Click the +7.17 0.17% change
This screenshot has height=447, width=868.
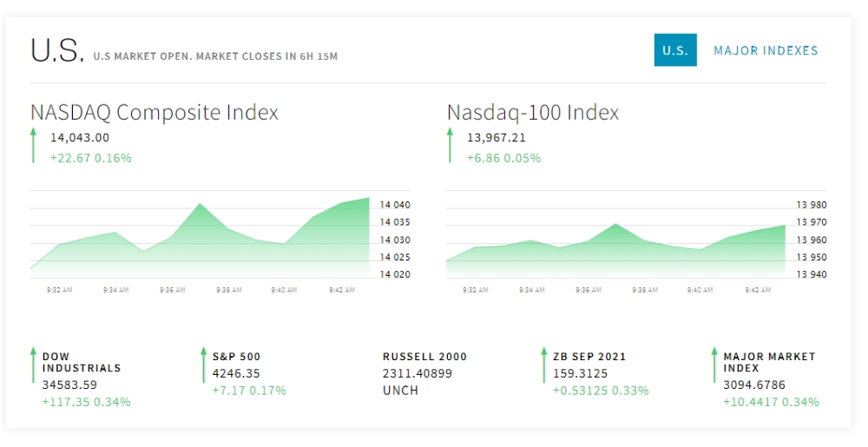click(x=249, y=391)
